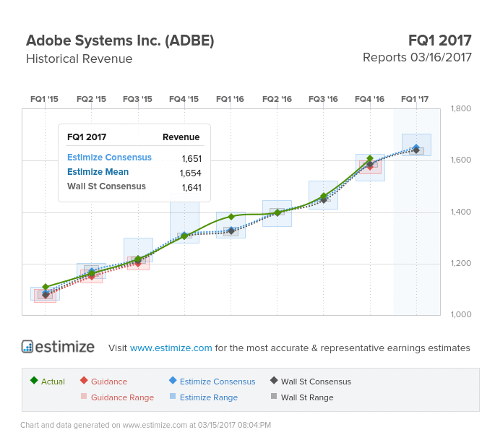Screen dimensions: 495x448
Task: Click the 1,600 y-axis label
Action: pos(460,160)
